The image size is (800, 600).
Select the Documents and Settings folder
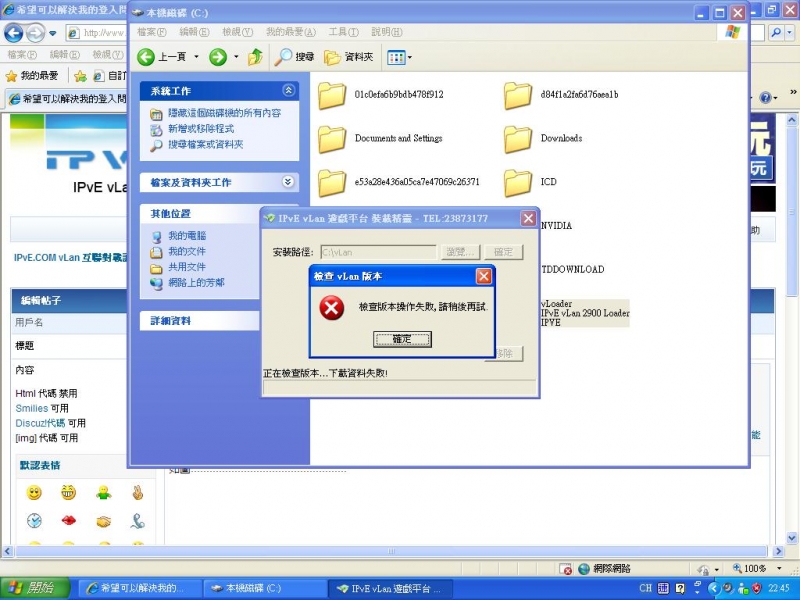380,139
